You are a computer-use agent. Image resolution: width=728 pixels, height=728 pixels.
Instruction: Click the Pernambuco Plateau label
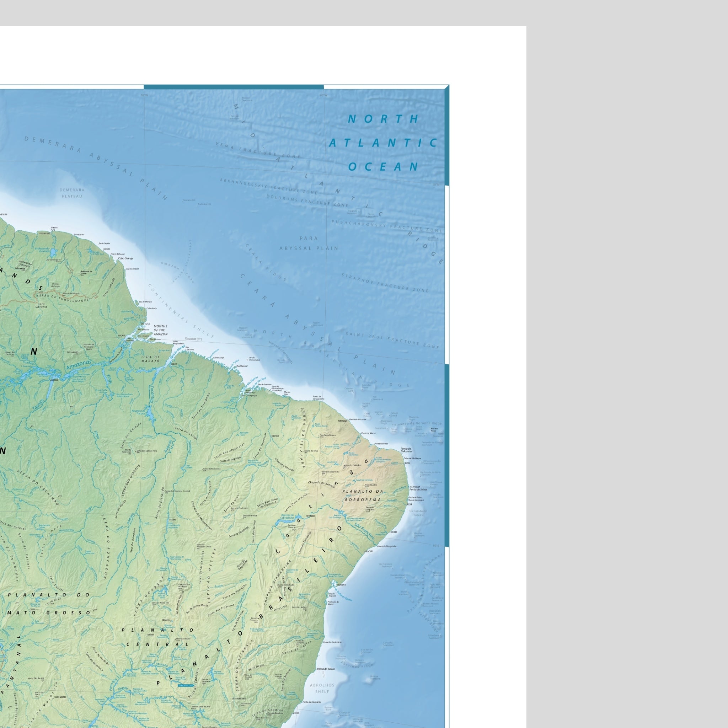(418, 513)
